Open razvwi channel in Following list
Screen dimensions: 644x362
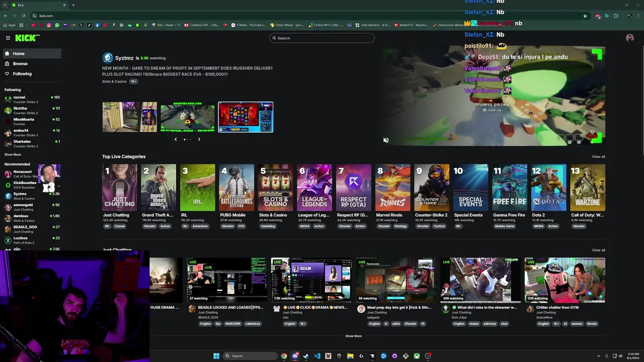point(32,99)
